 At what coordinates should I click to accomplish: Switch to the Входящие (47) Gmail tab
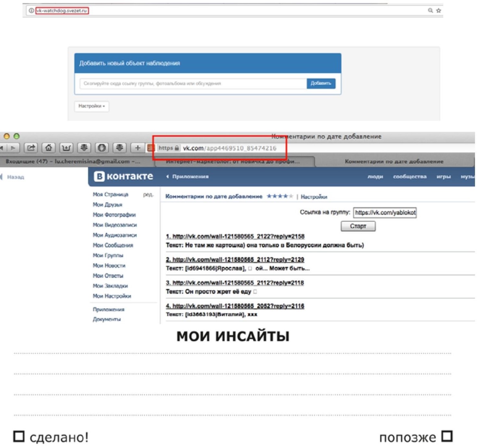click(73, 161)
